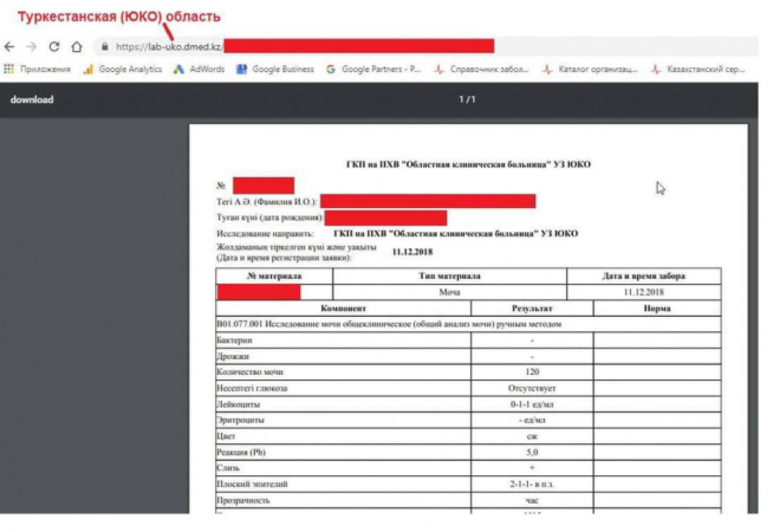Open the Google Partners bookmark

click(374, 70)
